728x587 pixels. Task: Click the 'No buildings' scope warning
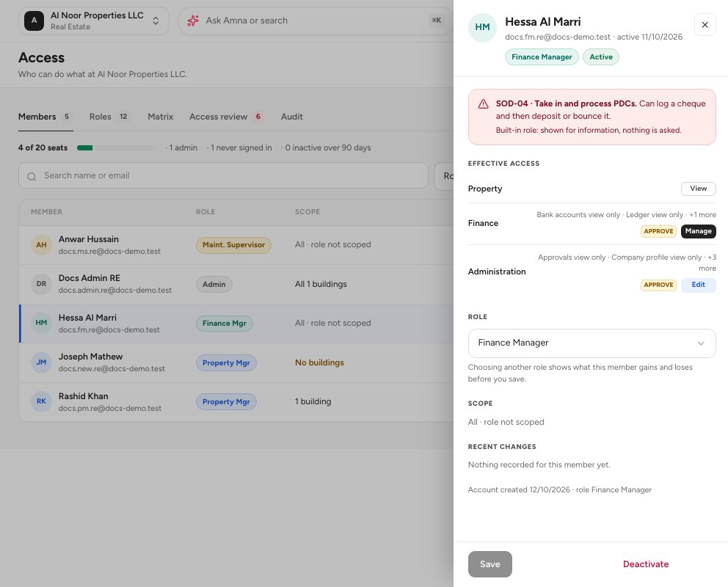319,362
